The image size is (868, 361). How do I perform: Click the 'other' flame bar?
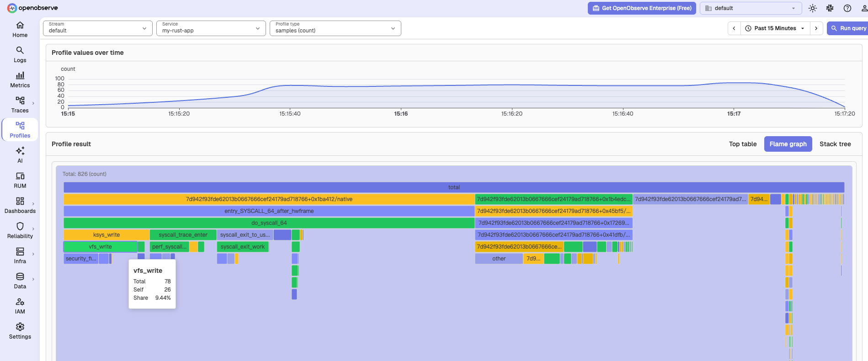click(499, 259)
